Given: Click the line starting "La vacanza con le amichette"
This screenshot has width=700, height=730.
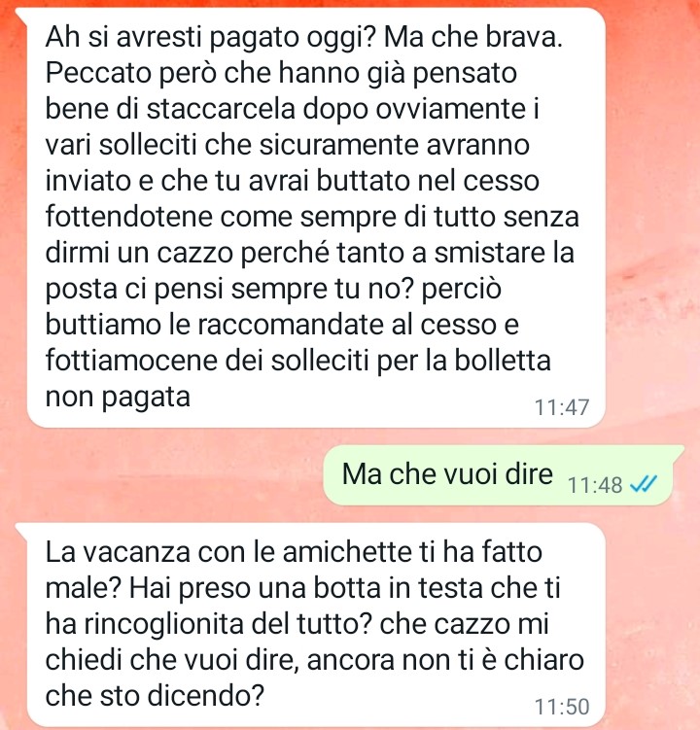Looking at the screenshot, I should 294,552.
